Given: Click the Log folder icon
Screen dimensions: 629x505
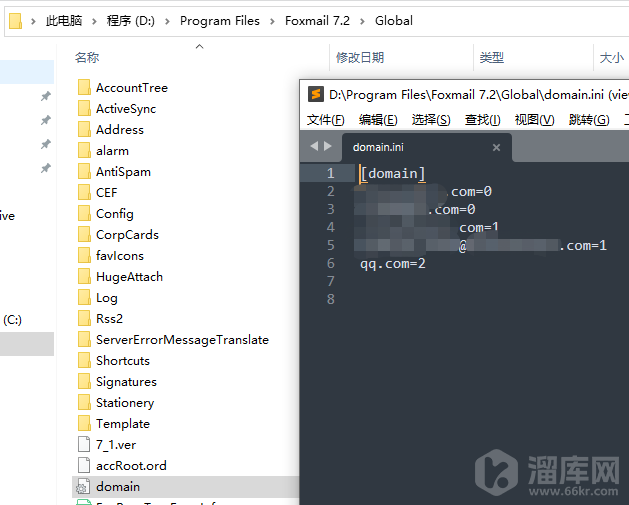Looking at the screenshot, I should click(84, 297).
